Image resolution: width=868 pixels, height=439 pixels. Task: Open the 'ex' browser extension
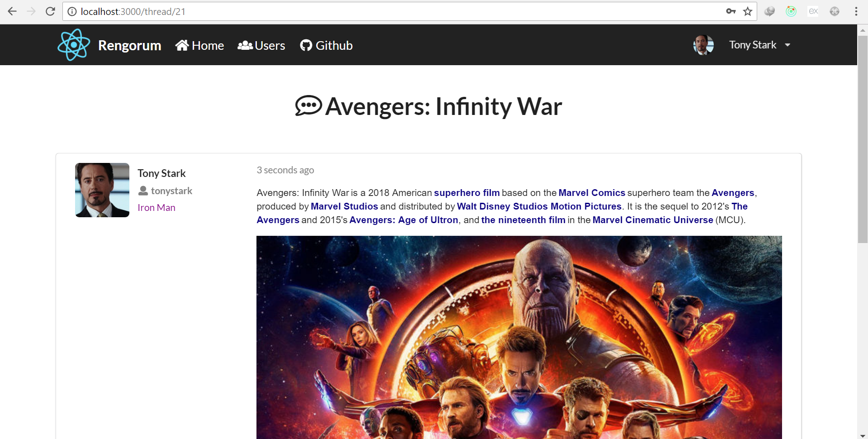point(813,11)
